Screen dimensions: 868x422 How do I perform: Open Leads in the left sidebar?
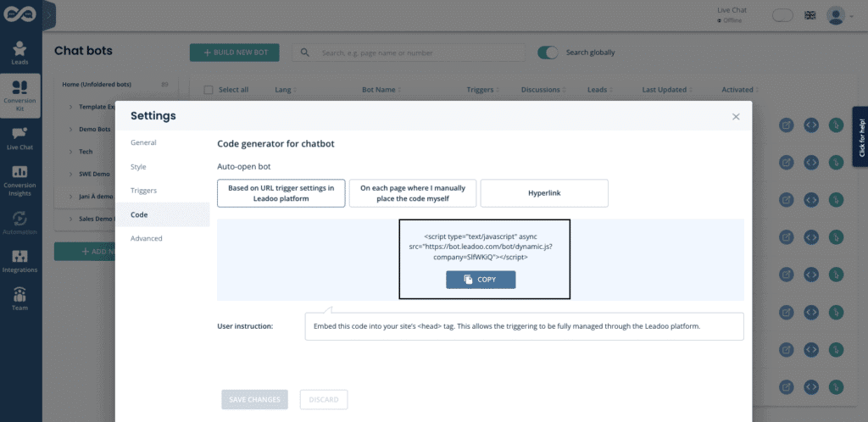tap(20, 53)
